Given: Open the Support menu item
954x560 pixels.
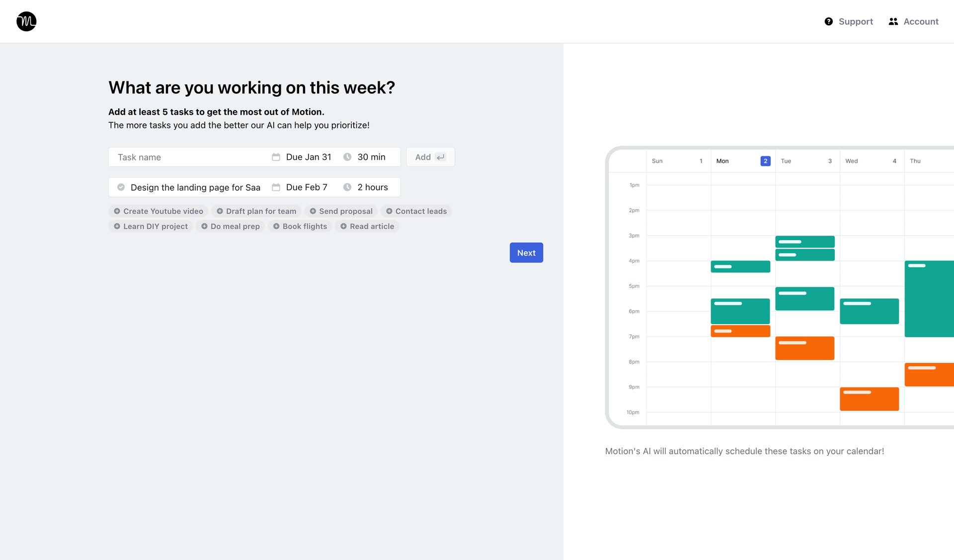Looking at the screenshot, I should 856,21.
